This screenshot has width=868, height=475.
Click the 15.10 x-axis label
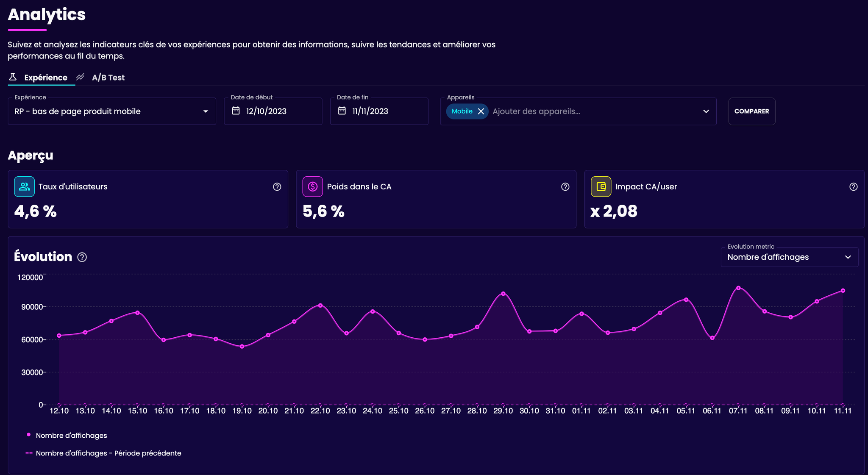[137, 411]
